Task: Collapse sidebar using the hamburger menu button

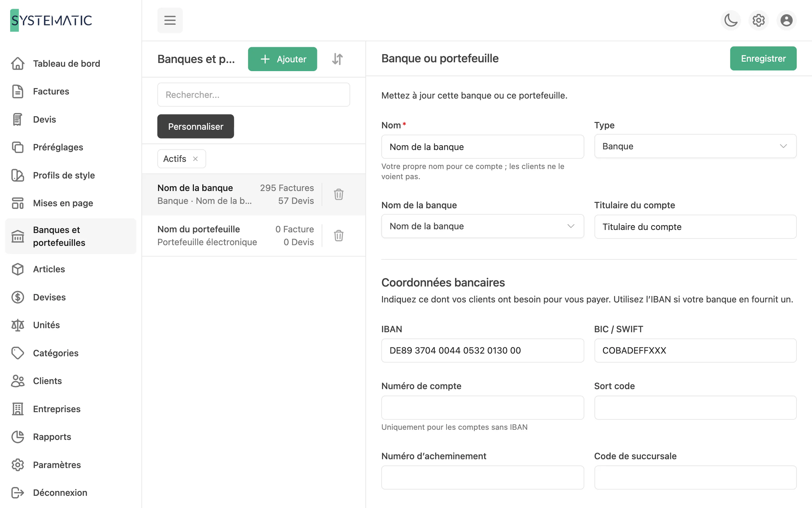Action: tap(170, 20)
